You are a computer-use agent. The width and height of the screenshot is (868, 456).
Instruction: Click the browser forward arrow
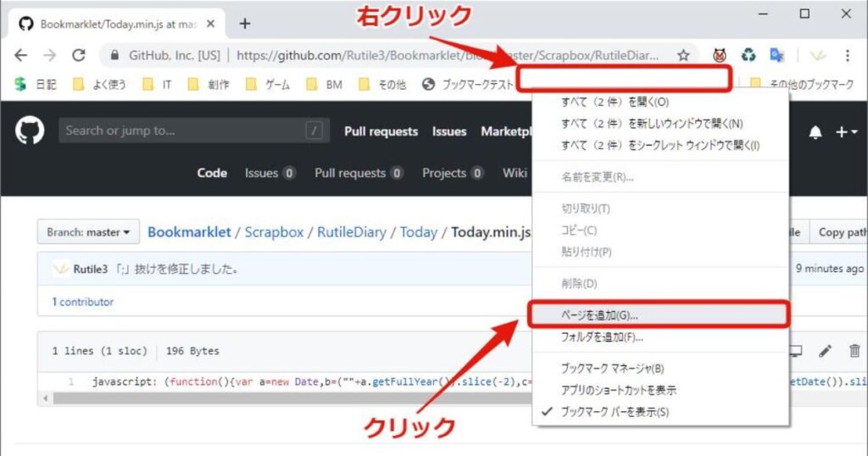tap(50, 55)
